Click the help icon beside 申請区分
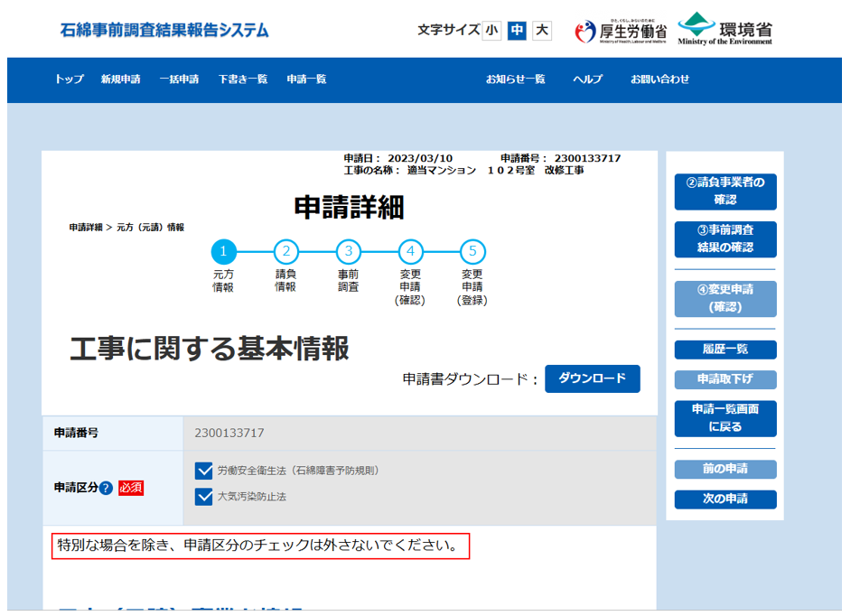This screenshot has height=616, width=851. (x=106, y=489)
